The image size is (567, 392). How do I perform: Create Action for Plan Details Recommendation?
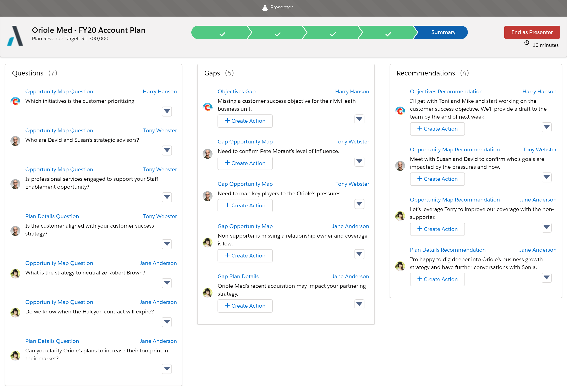[437, 279]
